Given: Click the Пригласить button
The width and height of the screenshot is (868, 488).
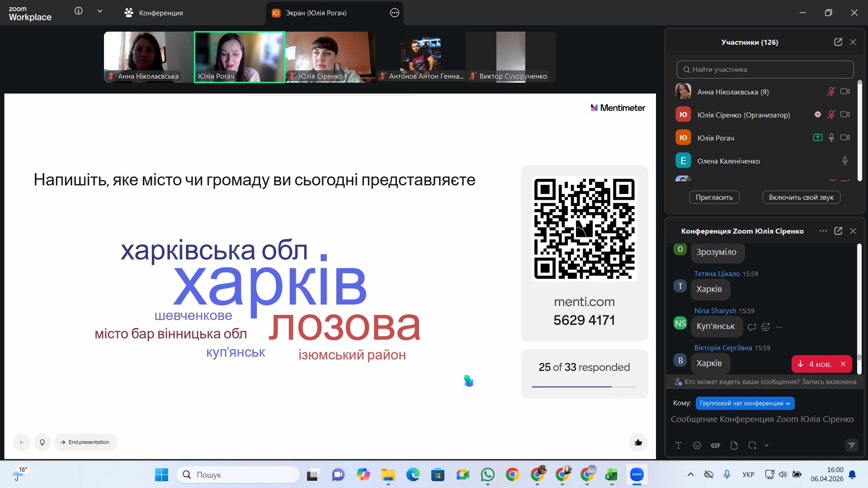Looking at the screenshot, I should [714, 197].
